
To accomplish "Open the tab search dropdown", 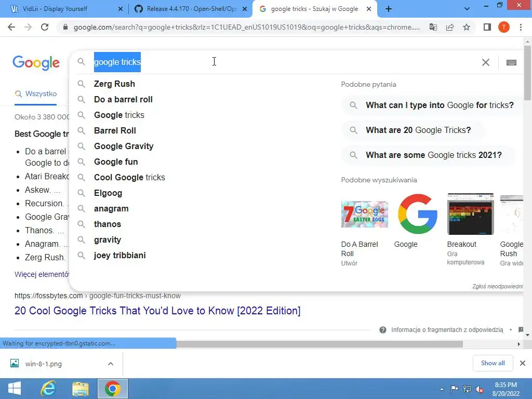I will pos(467,9).
